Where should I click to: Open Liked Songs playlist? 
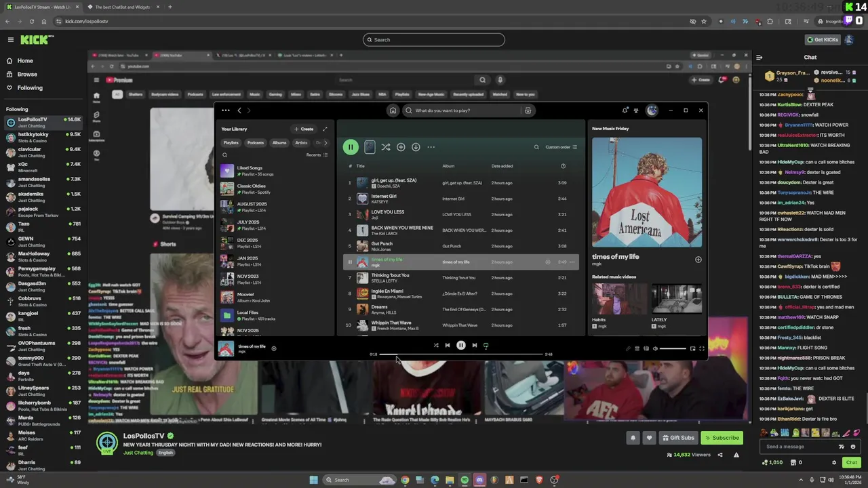tap(275, 171)
